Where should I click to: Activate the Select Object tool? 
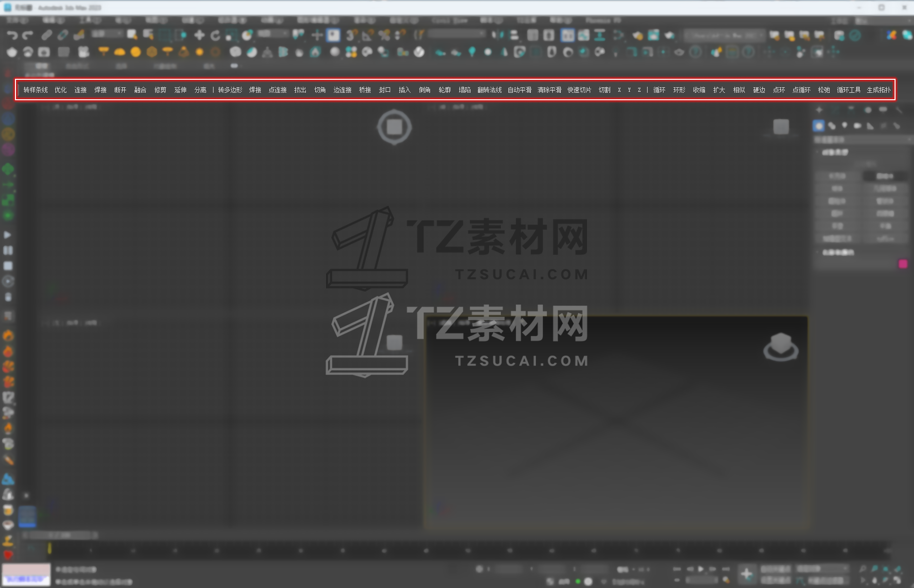pos(132,35)
